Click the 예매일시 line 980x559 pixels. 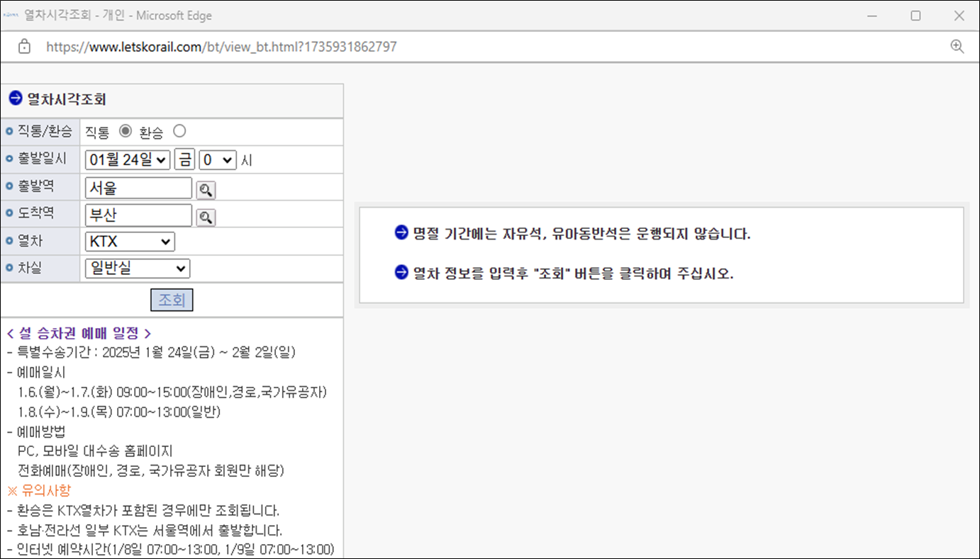coord(37,372)
